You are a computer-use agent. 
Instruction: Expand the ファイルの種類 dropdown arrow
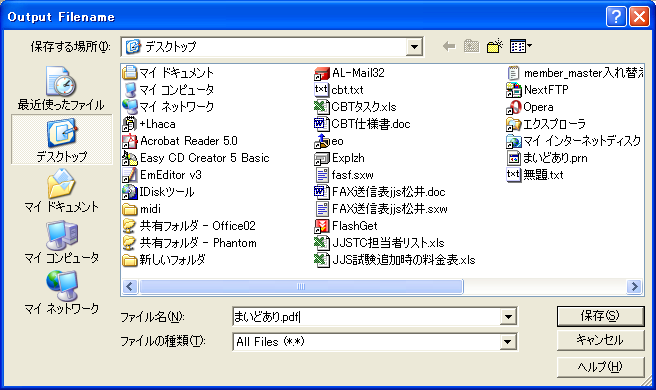pos(508,342)
